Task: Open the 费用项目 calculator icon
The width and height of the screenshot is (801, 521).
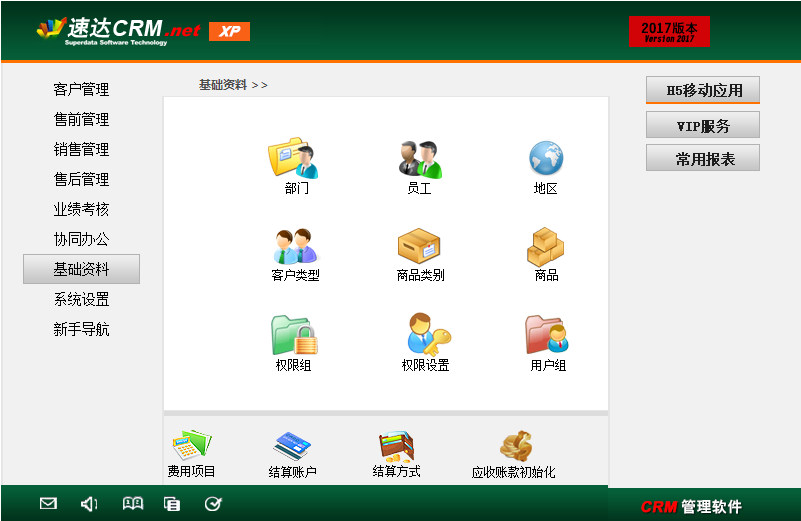Action: (192, 444)
